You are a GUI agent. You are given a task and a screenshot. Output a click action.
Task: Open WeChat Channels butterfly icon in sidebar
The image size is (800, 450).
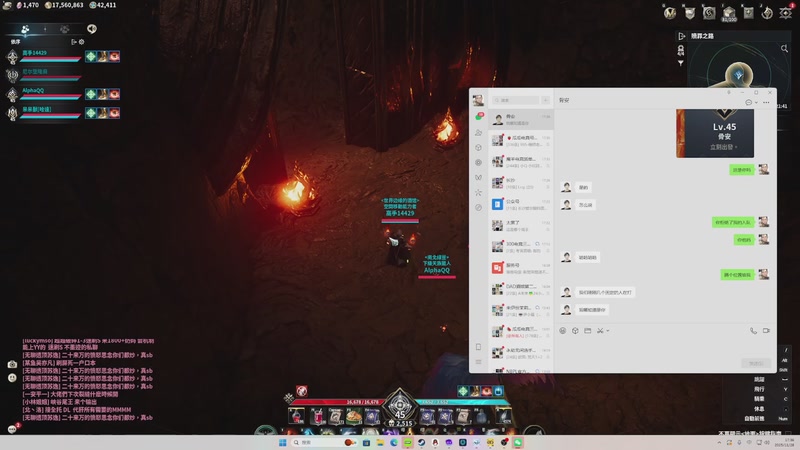(479, 178)
